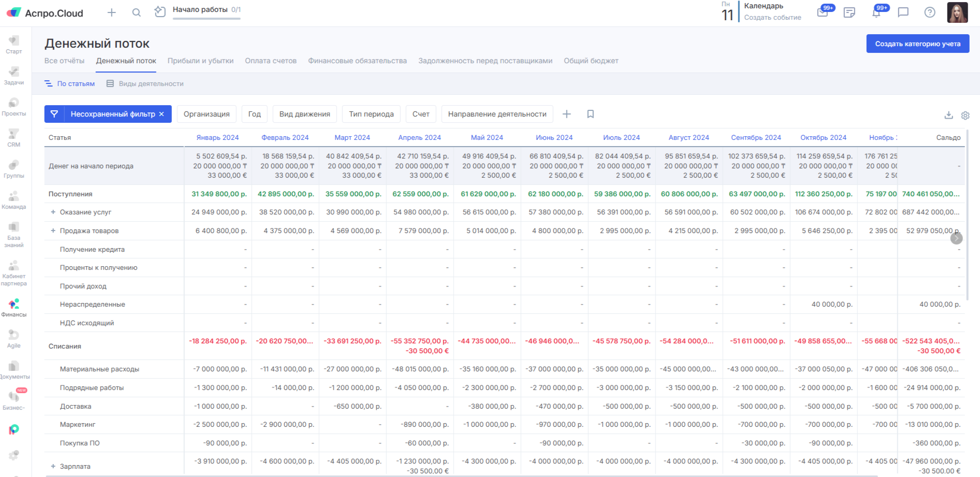
Task: Expand the Зарплата row
Action: click(53, 466)
